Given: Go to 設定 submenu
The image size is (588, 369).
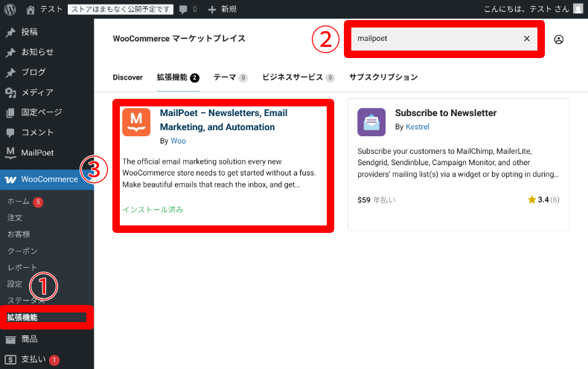Looking at the screenshot, I should 15,284.
